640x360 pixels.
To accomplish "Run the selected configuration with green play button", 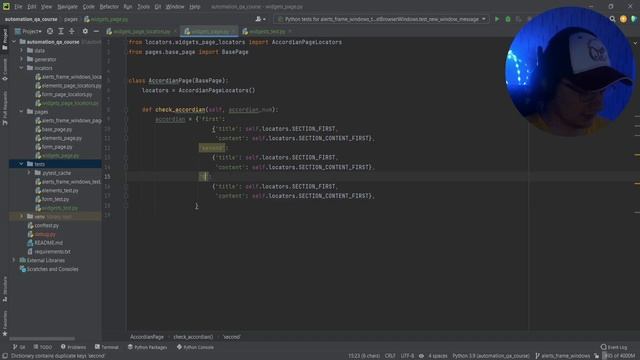I will 497,19.
